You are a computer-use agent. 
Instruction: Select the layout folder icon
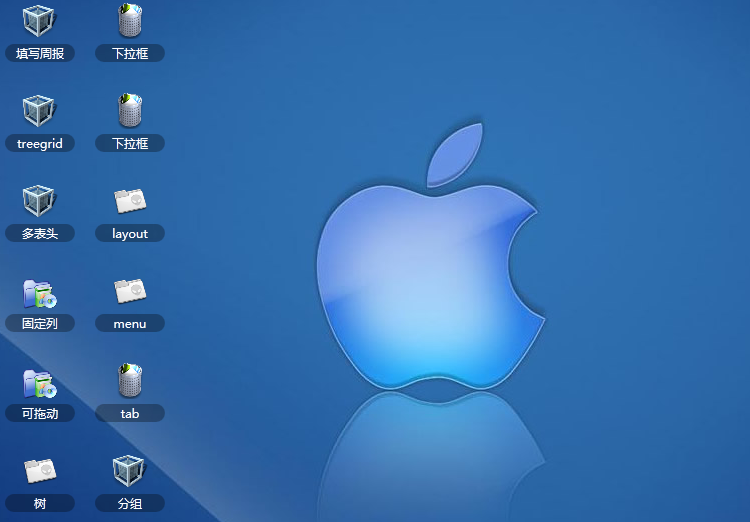click(x=130, y=201)
